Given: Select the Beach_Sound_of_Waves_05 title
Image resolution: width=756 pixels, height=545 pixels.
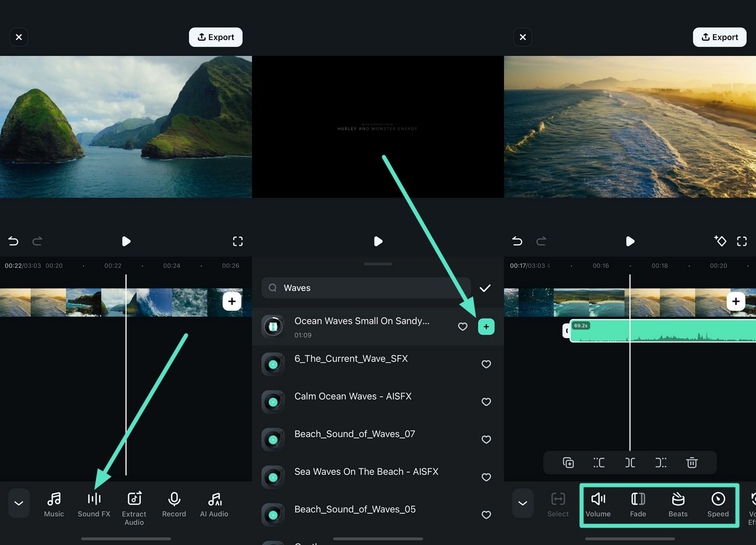Looking at the screenshot, I should (x=355, y=509).
